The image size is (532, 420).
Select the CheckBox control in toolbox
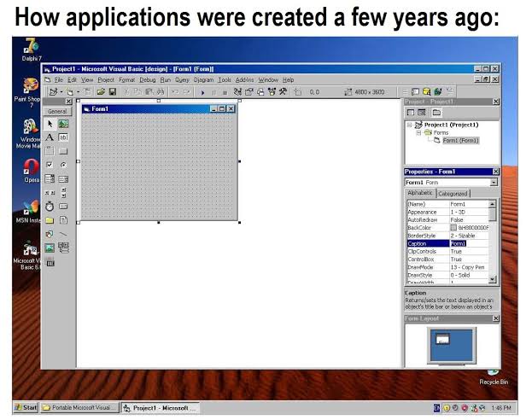click(50, 165)
